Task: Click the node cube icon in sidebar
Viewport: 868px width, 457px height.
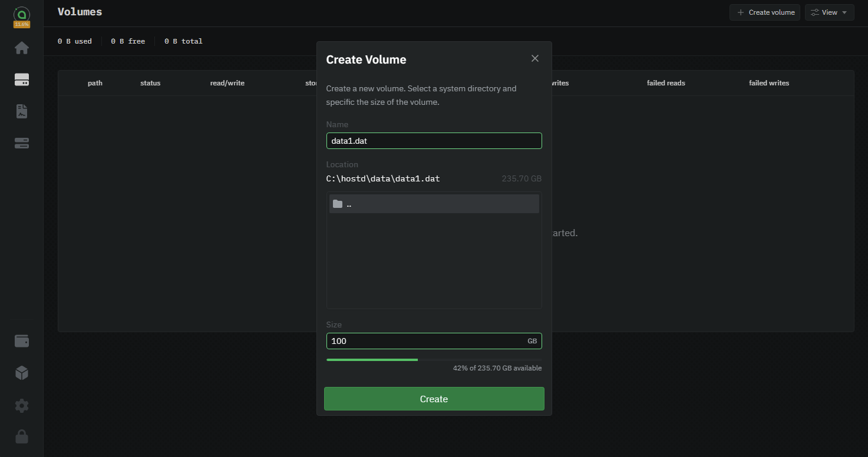Action: tap(22, 373)
